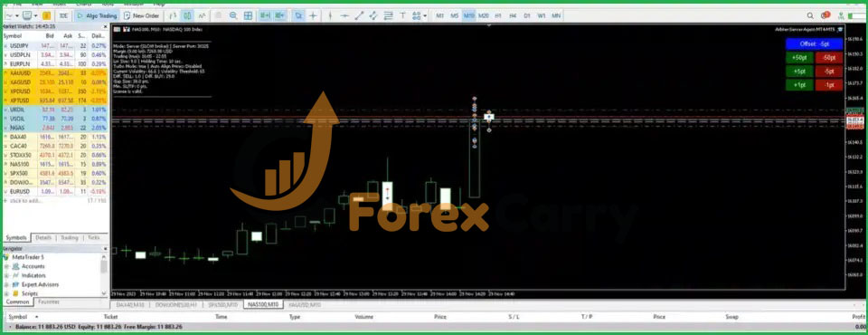Choose the text label tool

402,15
